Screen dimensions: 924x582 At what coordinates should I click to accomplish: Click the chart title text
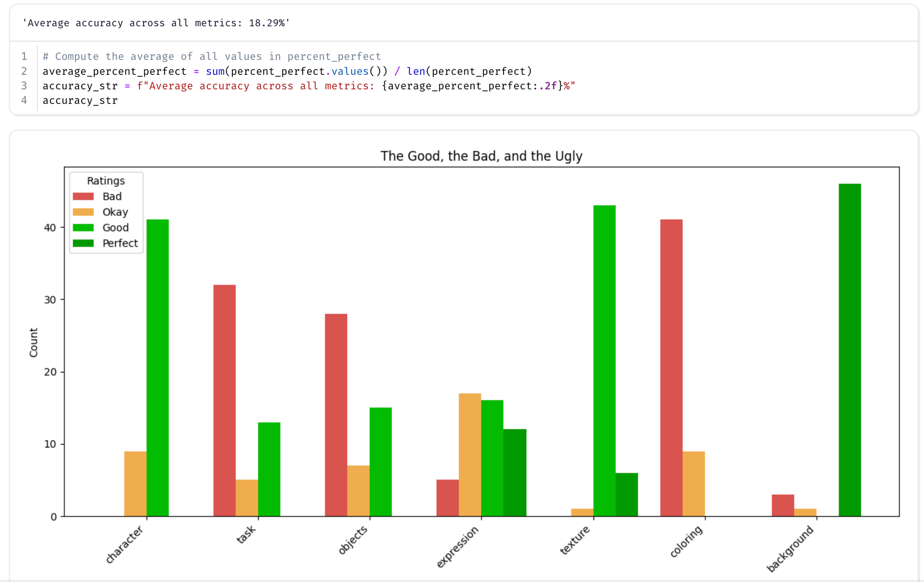click(x=481, y=156)
